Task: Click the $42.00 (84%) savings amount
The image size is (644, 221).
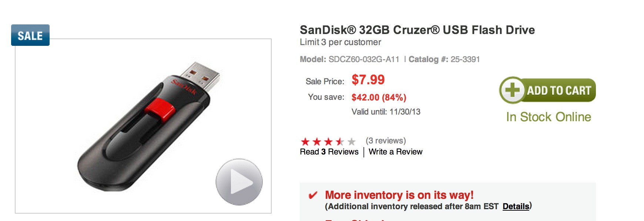Action: (x=379, y=98)
